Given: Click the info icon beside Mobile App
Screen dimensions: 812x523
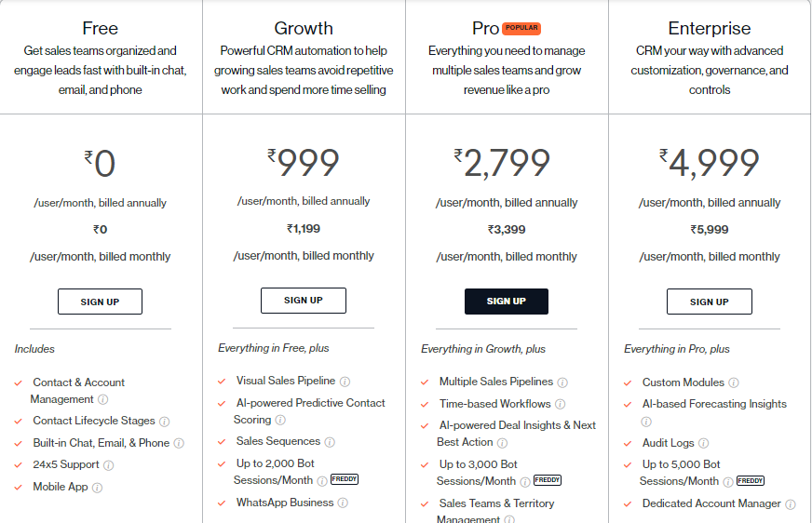Looking at the screenshot, I should click(x=98, y=488).
